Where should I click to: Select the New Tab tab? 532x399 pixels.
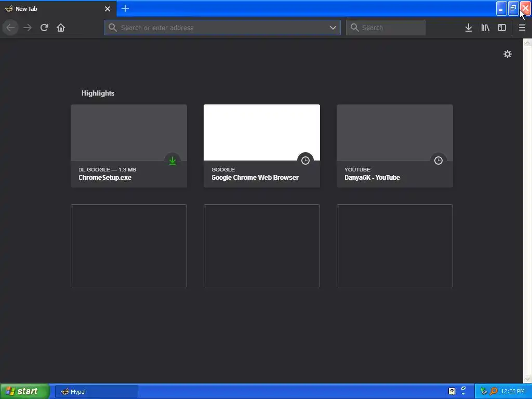58,8
